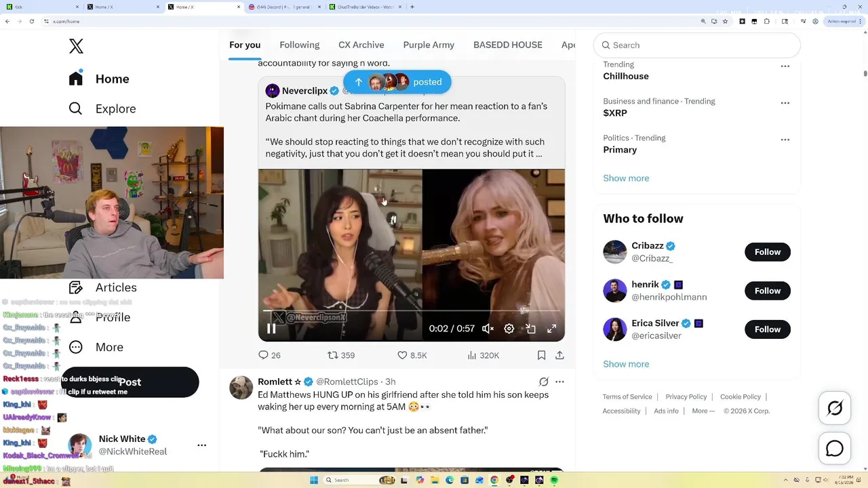
Task: Open Nick White account menu dots
Action: pyautogui.click(x=201, y=445)
